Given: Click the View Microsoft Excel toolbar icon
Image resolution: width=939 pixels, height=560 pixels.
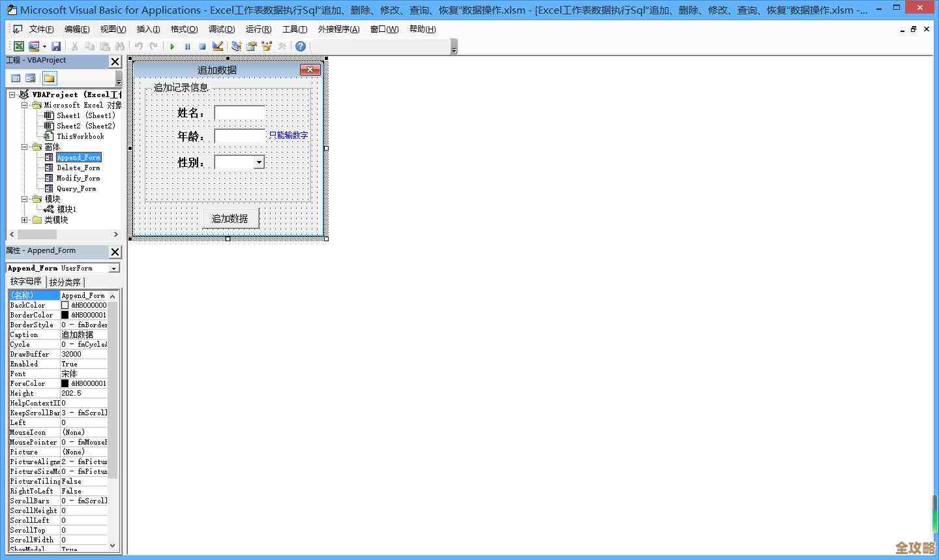Looking at the screenshot, I should (x=19, y=46).
